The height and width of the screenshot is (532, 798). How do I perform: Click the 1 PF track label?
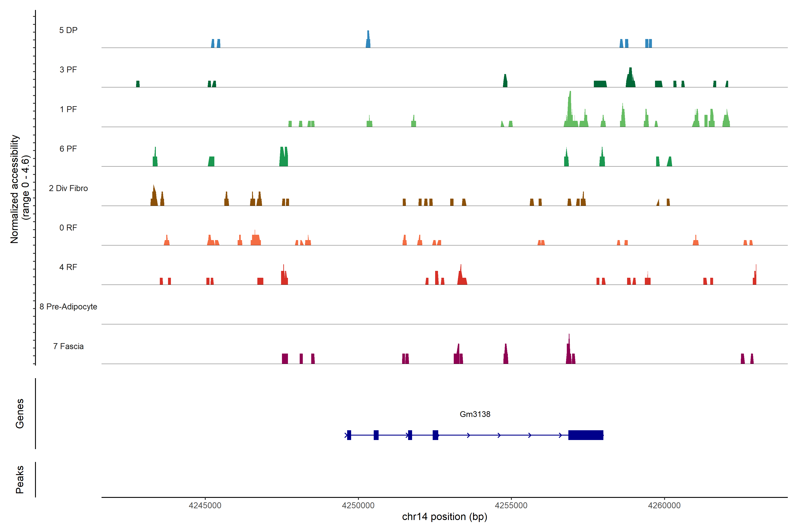[x=68, y=109]
